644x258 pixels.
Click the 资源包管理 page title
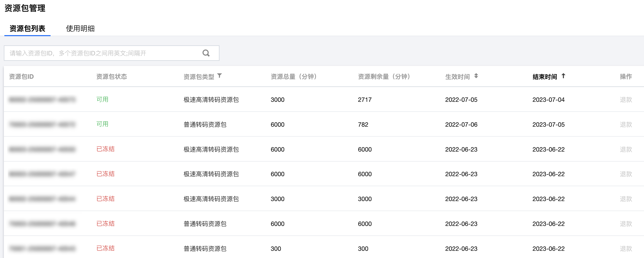point(25,8)
